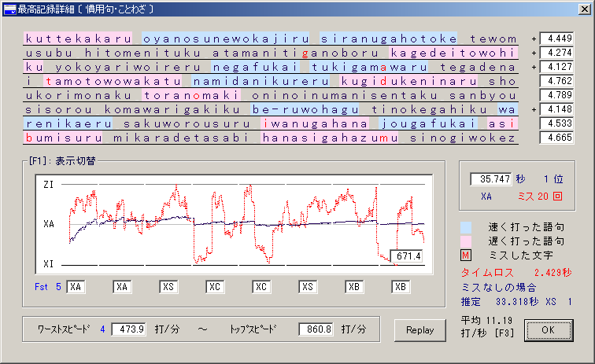595x364 pixels.
Task: Click the phrase tamotowowakatu
Action: click(113, 81)
